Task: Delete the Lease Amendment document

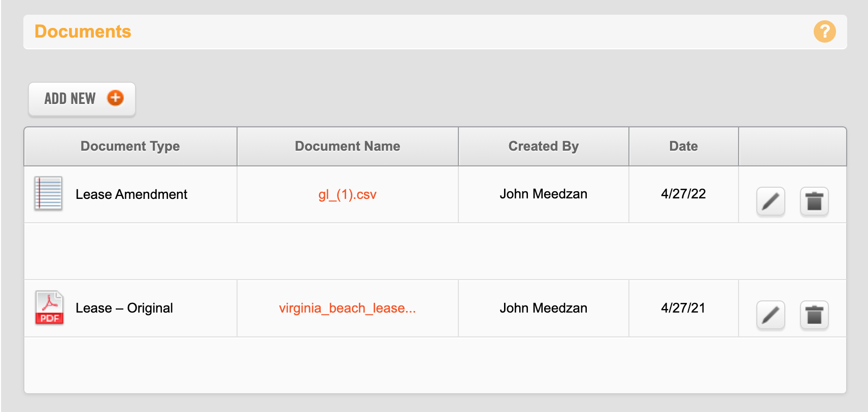Action: tap(814, 201)
